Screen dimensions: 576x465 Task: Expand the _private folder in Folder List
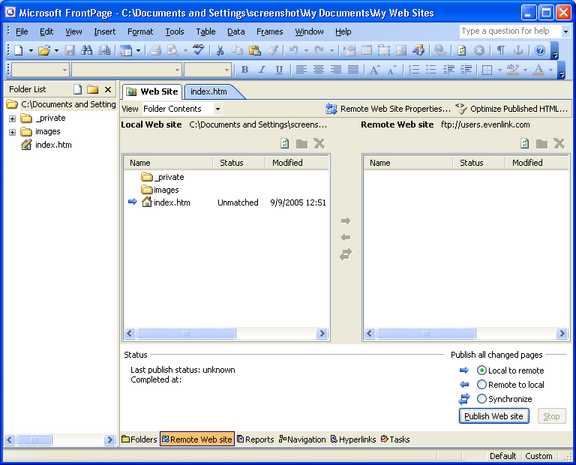12,119
